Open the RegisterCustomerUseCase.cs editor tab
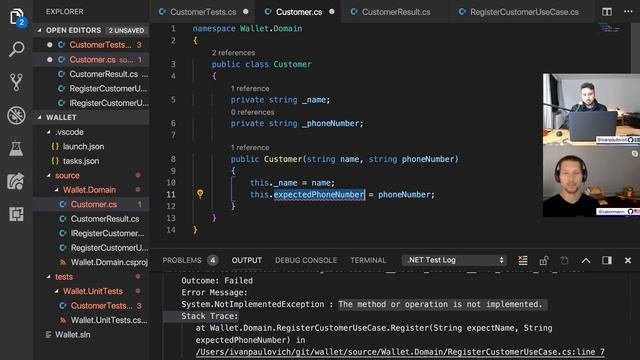The height and width of the screenshot is (360, 640). coord(524,12)
